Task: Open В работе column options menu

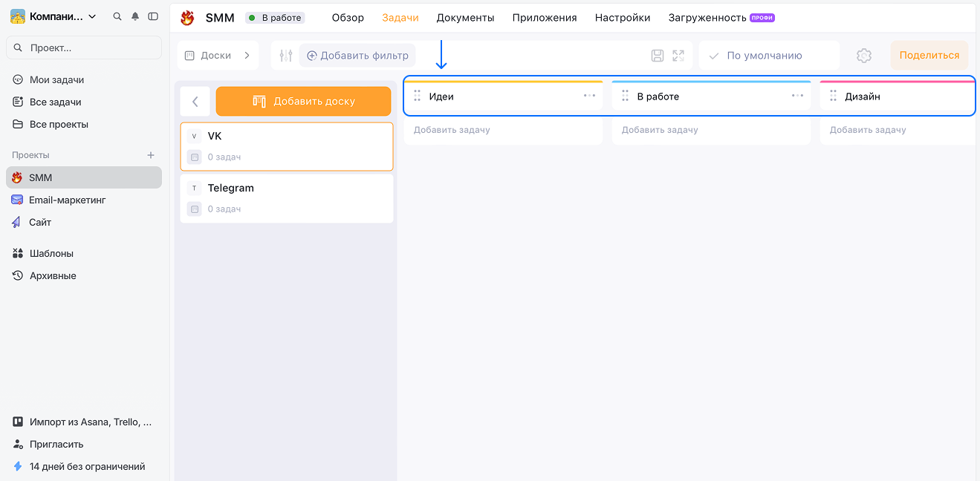Action: coord(797,96)
